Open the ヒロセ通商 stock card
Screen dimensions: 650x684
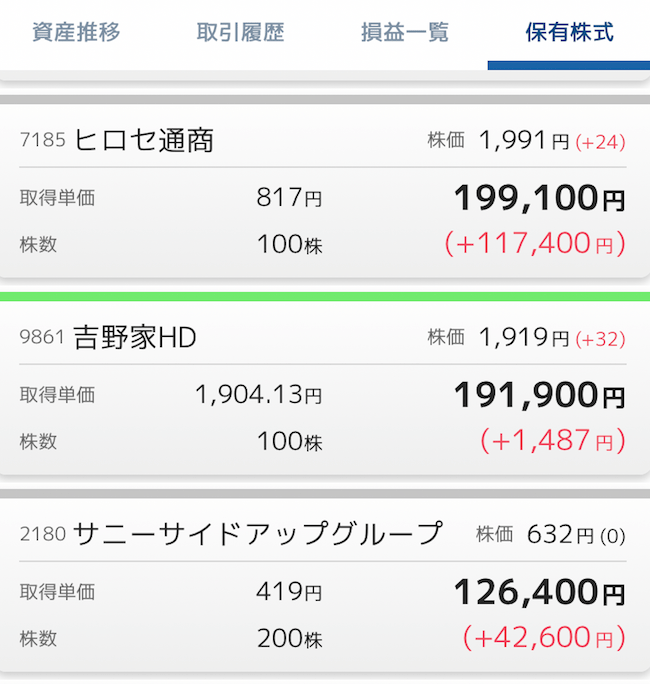tap(325, 191)
